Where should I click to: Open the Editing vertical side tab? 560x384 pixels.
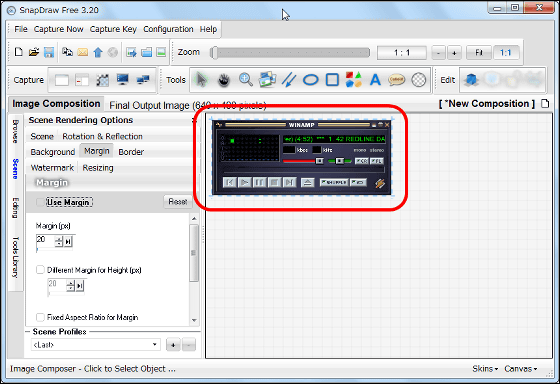pyautogui.click(x=15, y=208)
